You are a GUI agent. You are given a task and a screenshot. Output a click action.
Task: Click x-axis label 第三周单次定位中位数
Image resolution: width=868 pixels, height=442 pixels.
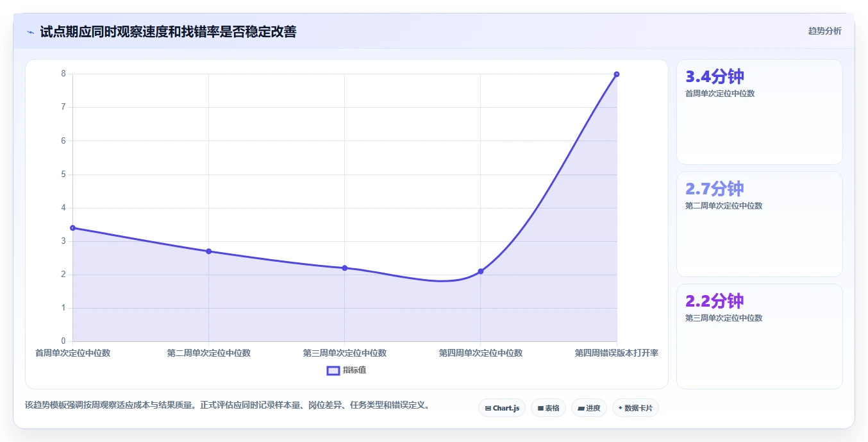[344, 353]
